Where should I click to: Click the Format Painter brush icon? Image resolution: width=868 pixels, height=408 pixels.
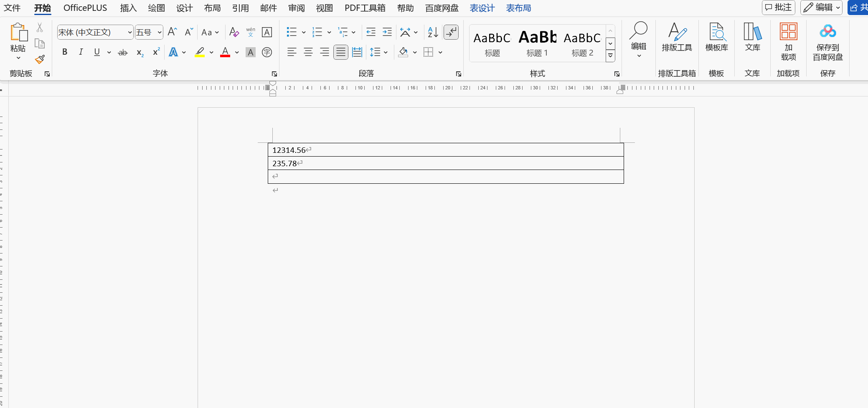40,60
